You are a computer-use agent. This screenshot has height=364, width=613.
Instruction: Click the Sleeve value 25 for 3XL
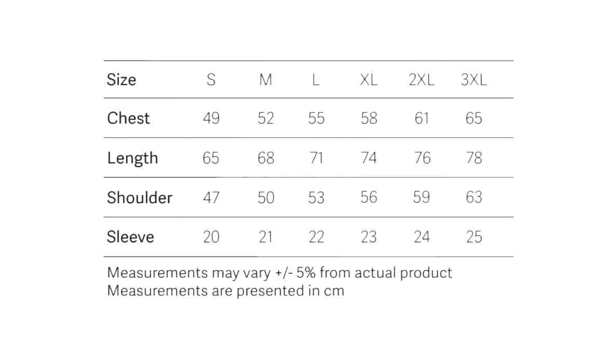(x=474, y=236)
